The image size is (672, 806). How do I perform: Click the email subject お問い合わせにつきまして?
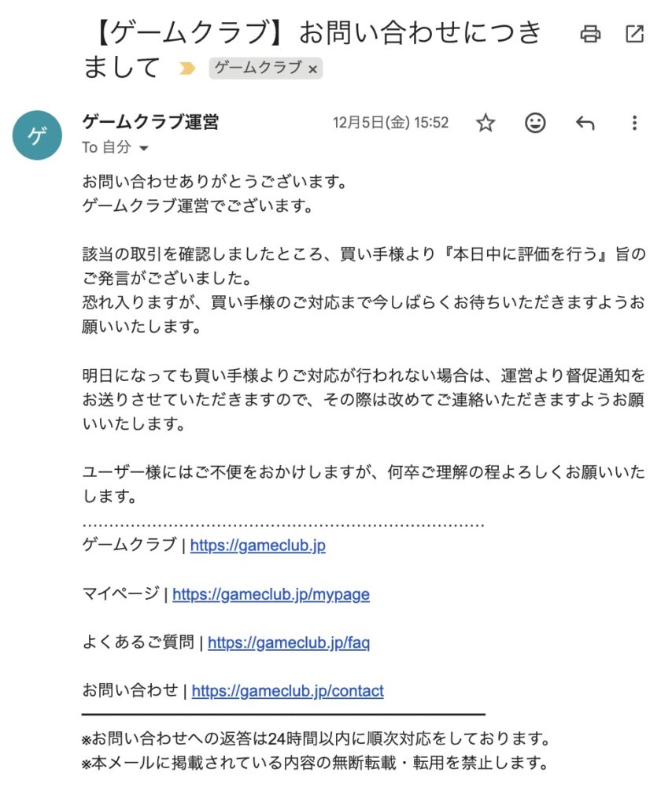pos(315,49)
